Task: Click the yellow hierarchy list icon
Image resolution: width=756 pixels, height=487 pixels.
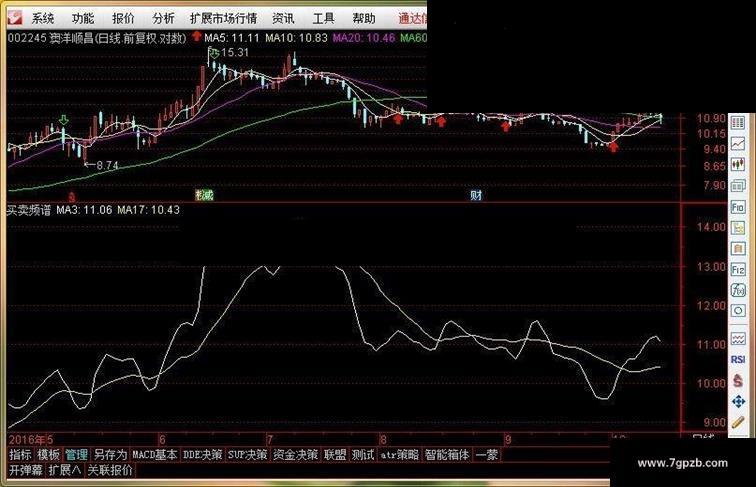Action: click(738, 228)
